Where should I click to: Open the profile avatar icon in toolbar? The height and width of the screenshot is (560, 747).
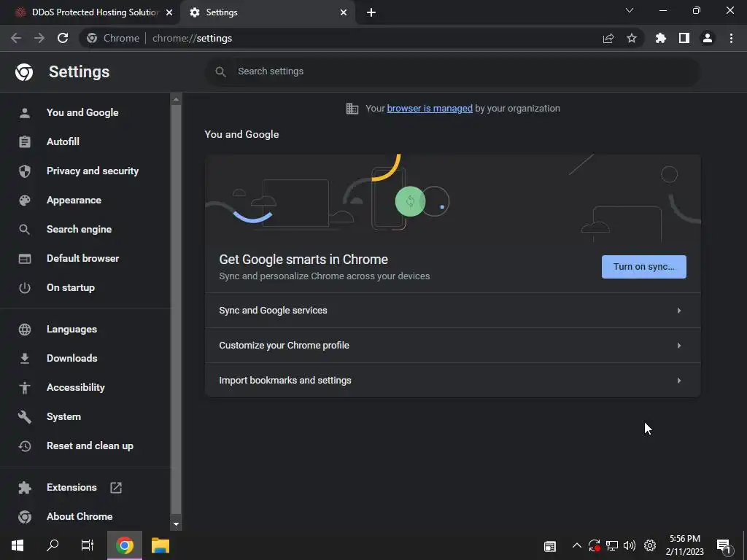coord(708,38)
